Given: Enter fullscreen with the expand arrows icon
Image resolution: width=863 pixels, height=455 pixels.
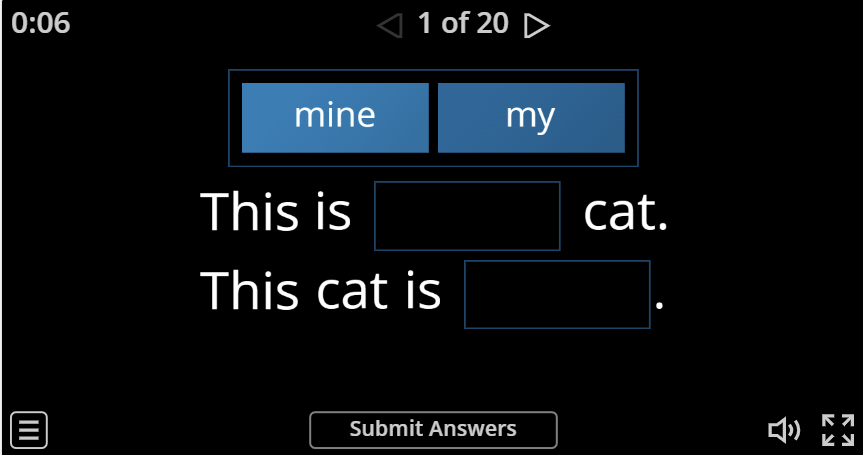Looking at the screenshot, I should pos(838,430).
